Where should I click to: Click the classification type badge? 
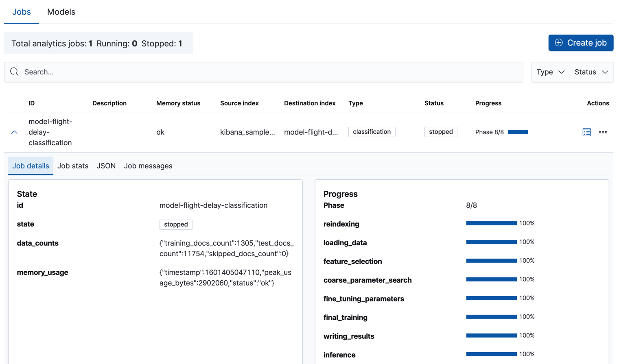372,132
